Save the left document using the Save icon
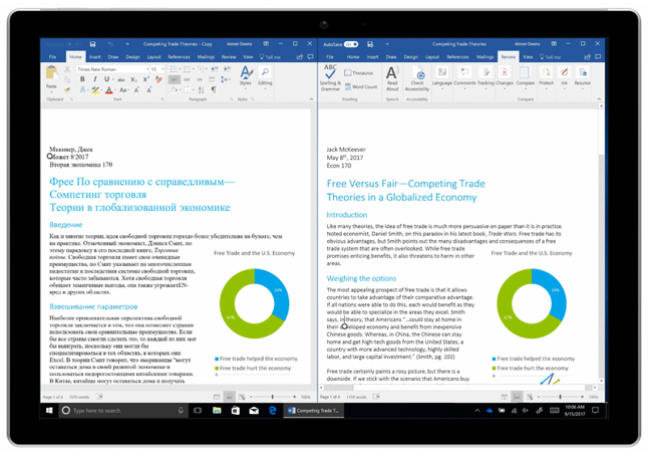 click(93, 44)
